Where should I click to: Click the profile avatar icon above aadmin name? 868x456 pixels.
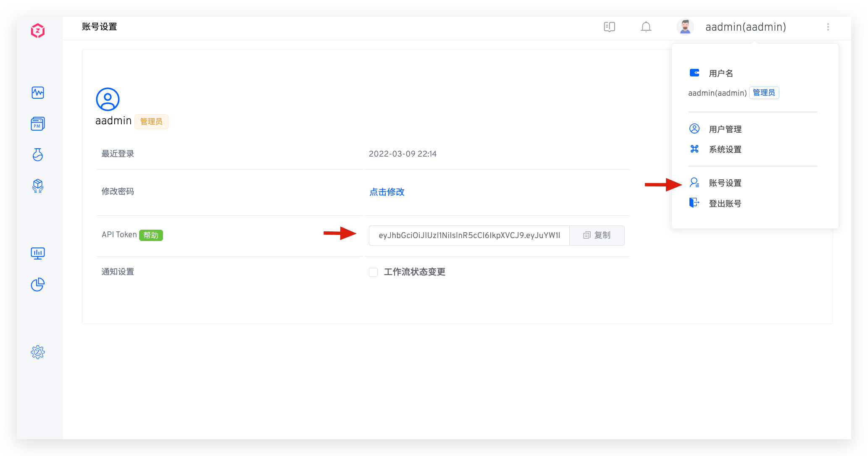[x=108, y=99]
